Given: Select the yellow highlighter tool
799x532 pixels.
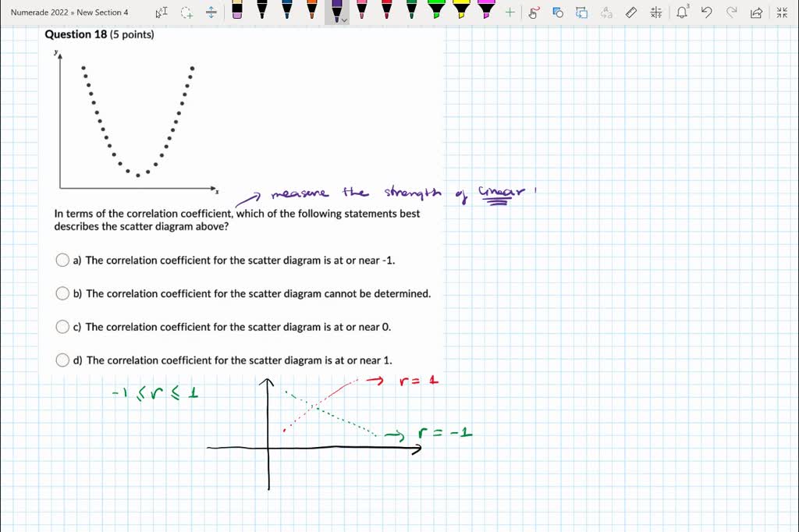Looking at the screenshot, I should click(462, 12).
